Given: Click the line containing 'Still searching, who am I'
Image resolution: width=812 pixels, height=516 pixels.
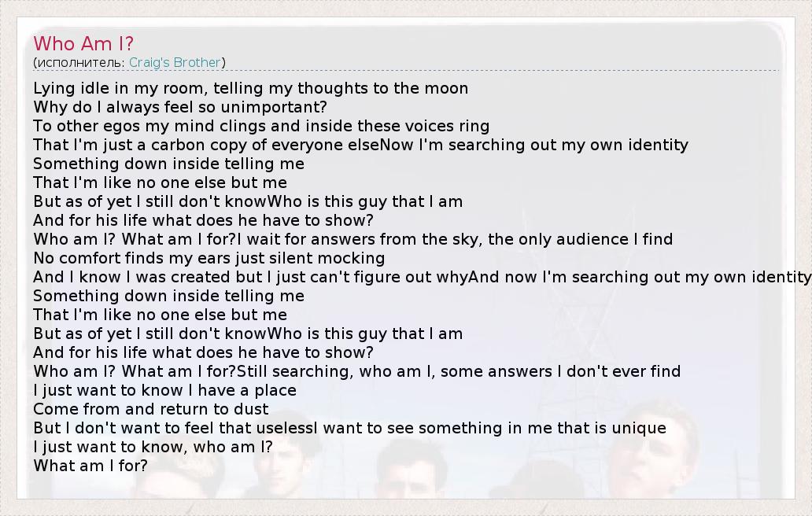Looking at the screenshot, I should click(356, 371).
